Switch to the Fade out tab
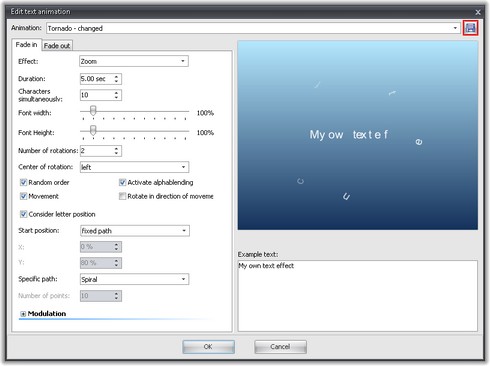This screenshot has height=366, width=490. point(57,46)
